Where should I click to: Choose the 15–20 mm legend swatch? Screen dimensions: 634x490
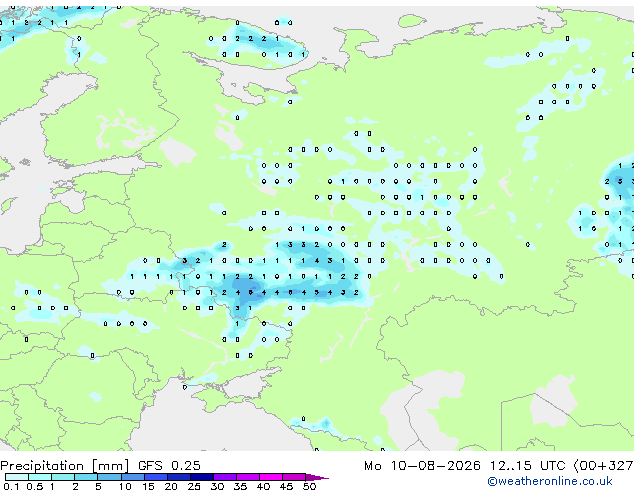click(155, 477)
